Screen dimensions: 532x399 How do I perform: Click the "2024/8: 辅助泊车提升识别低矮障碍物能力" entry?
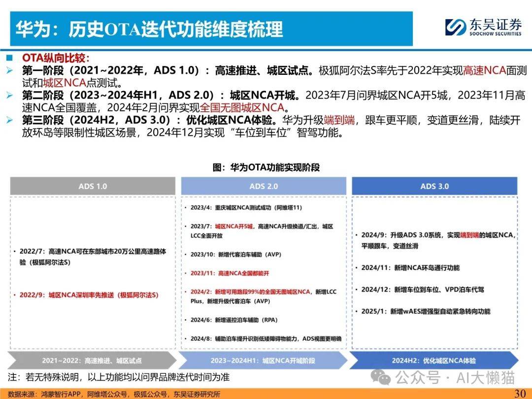(x=263, y=338)
